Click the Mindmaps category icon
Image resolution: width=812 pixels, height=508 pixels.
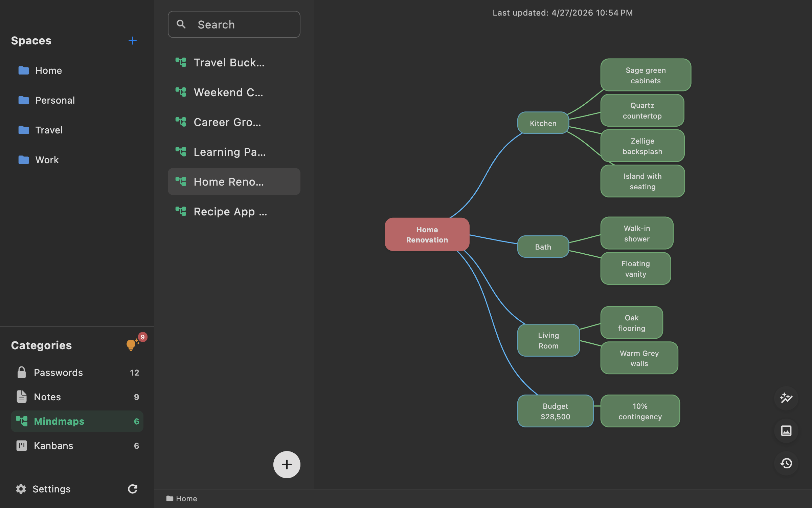(x=22, y=421)
